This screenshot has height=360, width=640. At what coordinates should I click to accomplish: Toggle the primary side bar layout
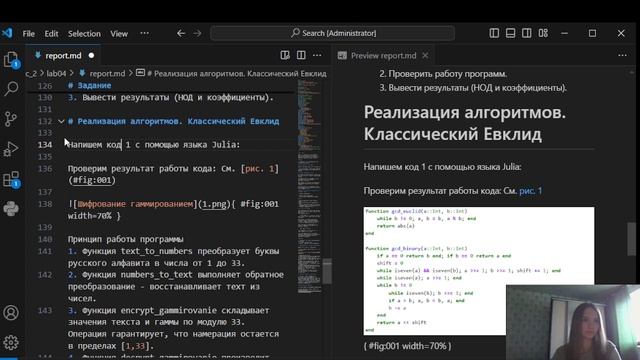coord(494,33)
